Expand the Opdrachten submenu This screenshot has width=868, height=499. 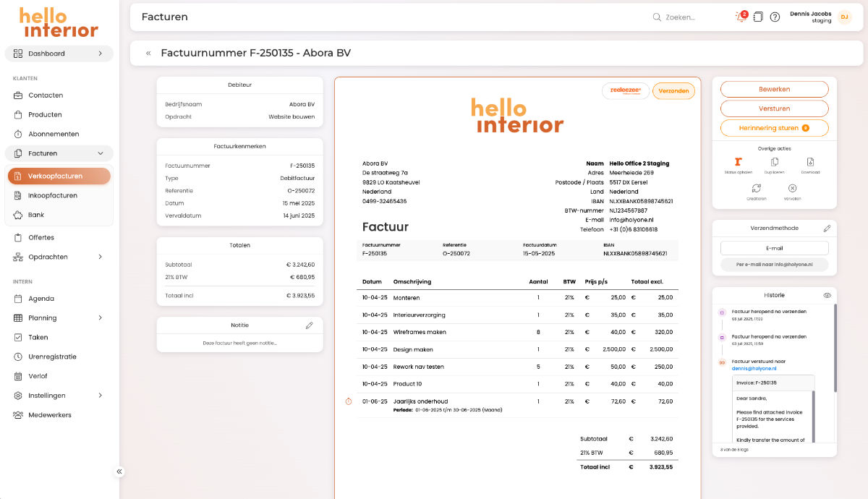click(100, 257)
